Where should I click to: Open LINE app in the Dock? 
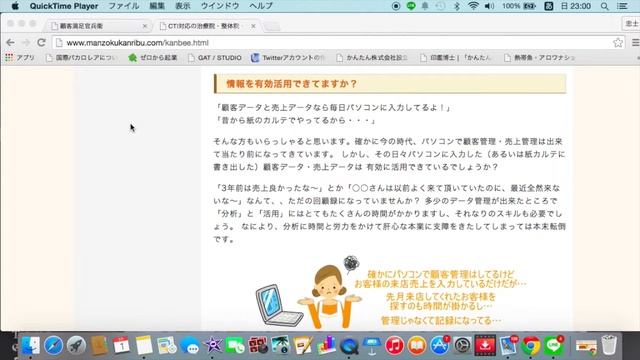(553, 346)
